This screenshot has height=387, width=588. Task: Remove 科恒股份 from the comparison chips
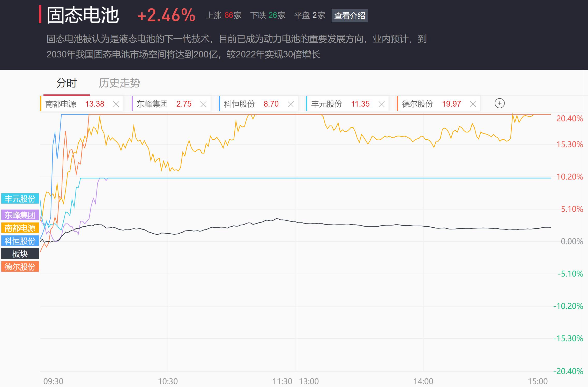(x=291, y=104)
